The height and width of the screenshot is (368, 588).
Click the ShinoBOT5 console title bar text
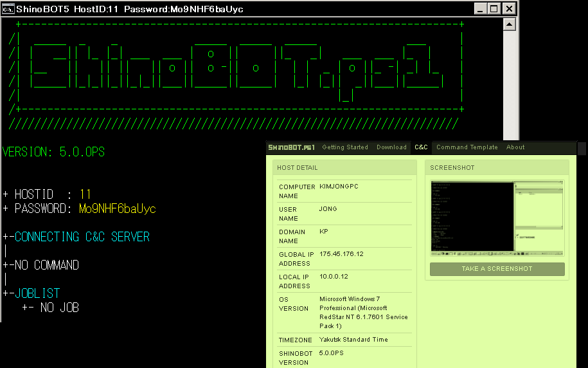pyautogui.click(x=130, y=9)
